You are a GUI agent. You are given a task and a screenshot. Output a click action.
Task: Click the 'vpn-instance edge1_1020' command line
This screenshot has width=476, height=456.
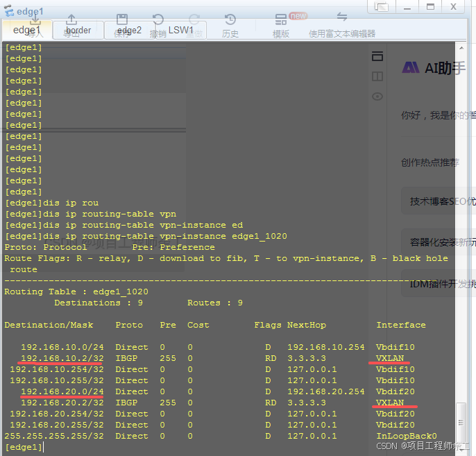point(146,236)
